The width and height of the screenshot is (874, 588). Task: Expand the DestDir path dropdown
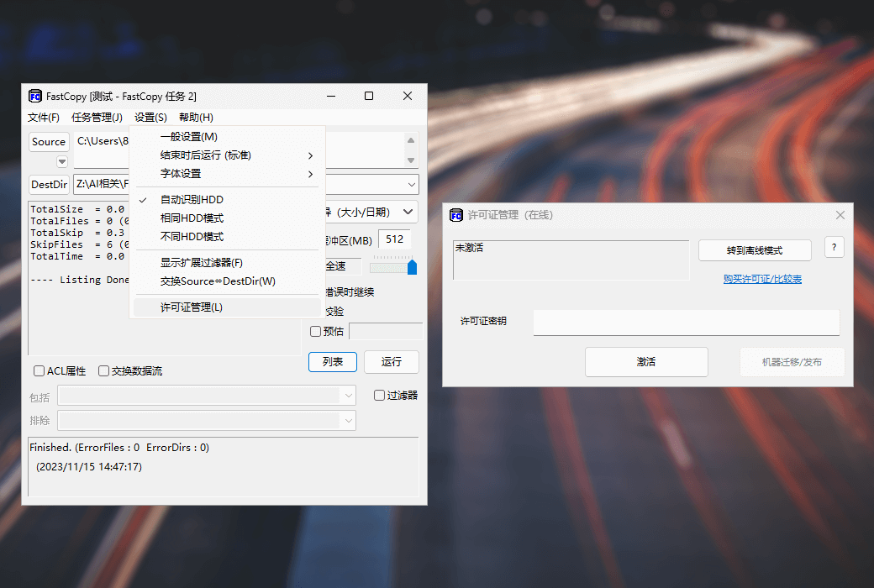pyautogui.click(x=412, y=184)
